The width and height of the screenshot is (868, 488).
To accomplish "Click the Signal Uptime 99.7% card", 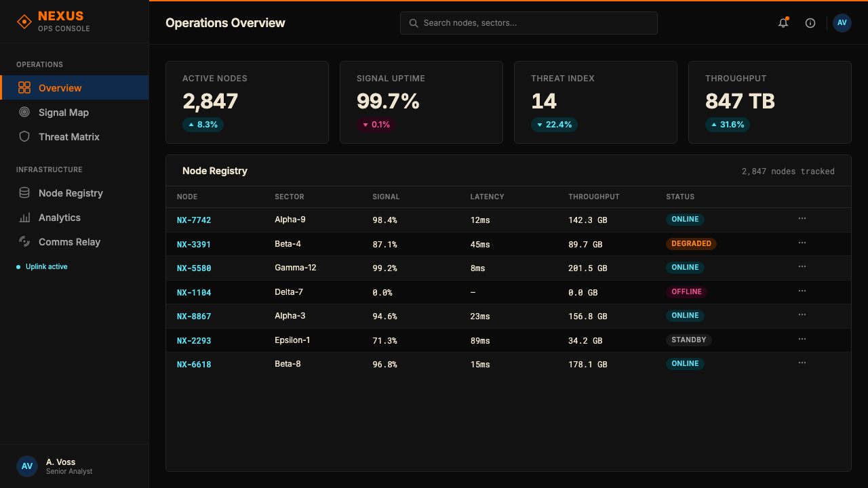I will [421, 102].
